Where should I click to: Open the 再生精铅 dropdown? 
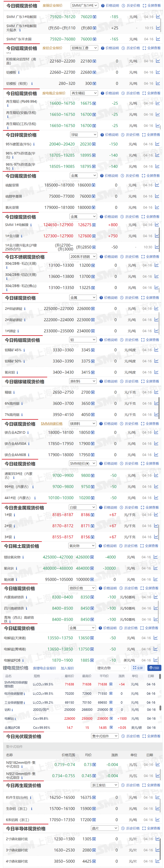click(84, 93)
